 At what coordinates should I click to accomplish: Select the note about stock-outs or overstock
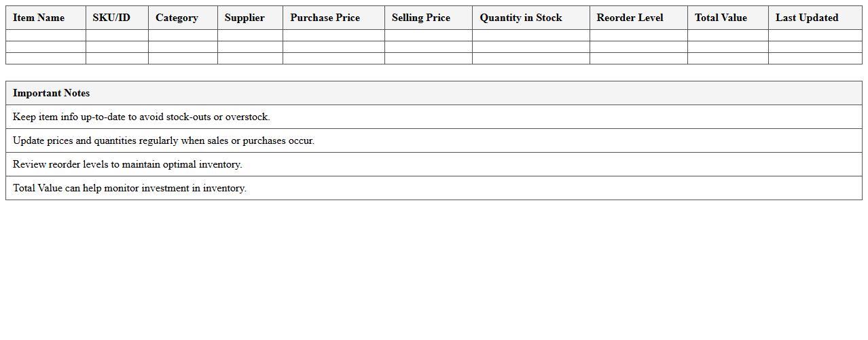[x=141, y=117]
